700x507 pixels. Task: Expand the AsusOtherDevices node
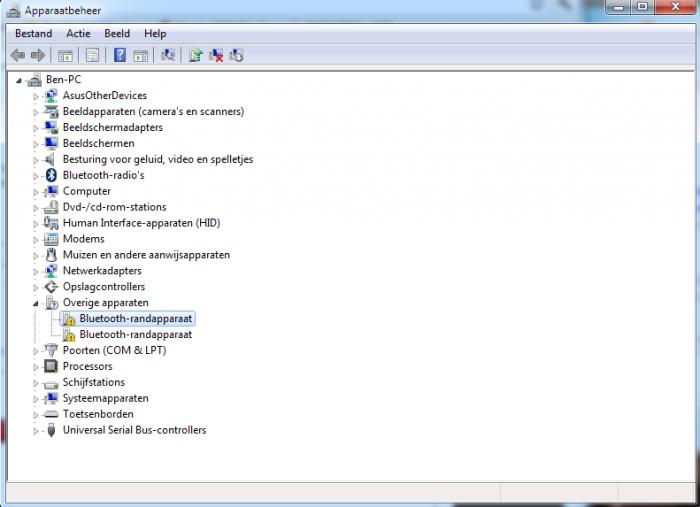click(35, 96)
